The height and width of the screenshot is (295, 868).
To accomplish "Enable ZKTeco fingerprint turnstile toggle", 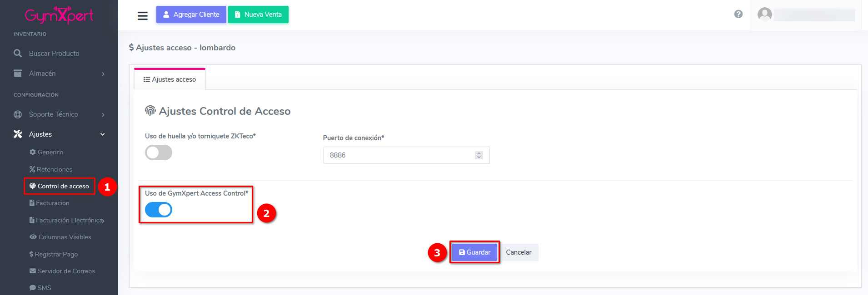I will [x=159, y=152].
